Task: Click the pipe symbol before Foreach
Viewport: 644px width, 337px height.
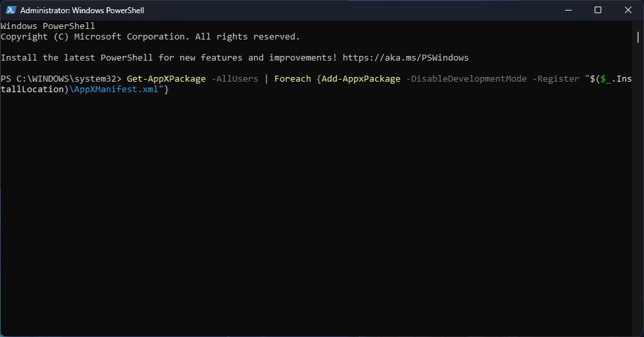Action: pyautogui.click(x=266, y=79)
